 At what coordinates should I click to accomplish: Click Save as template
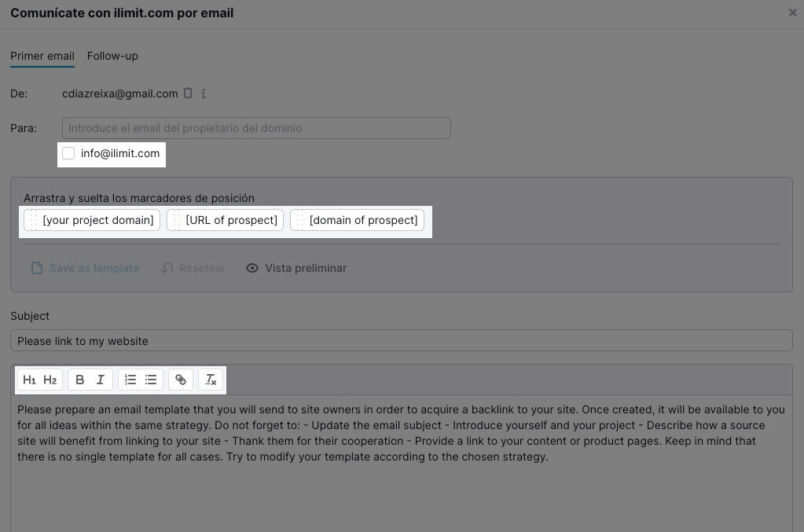pos(86,268)
